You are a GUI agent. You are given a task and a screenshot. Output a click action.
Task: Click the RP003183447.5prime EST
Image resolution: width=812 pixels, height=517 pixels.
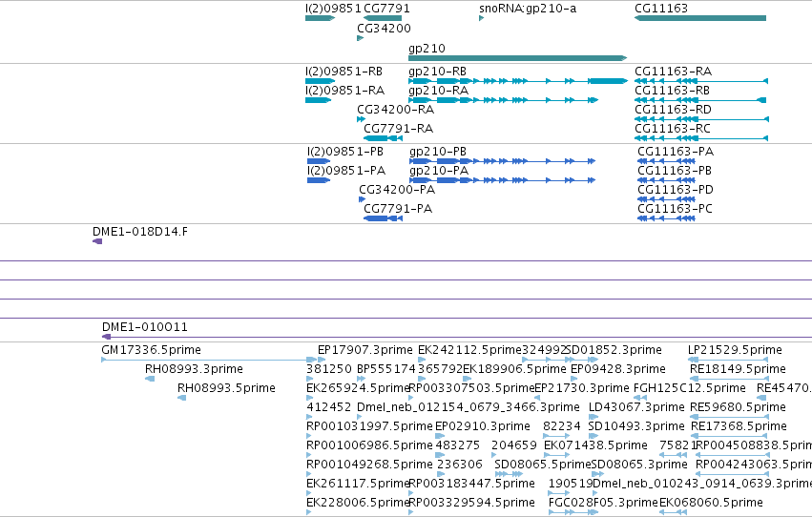pos(411,494)
